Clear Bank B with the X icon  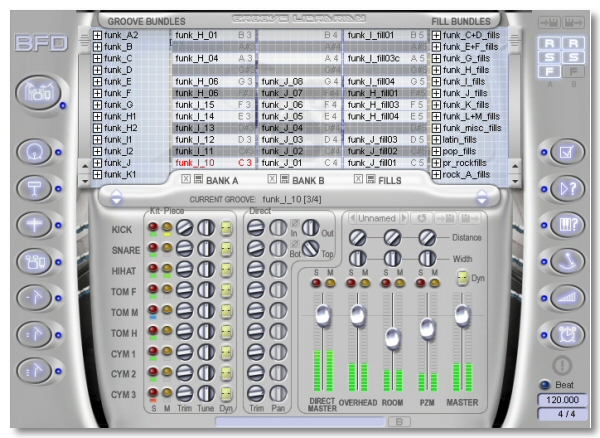(272, 179)
